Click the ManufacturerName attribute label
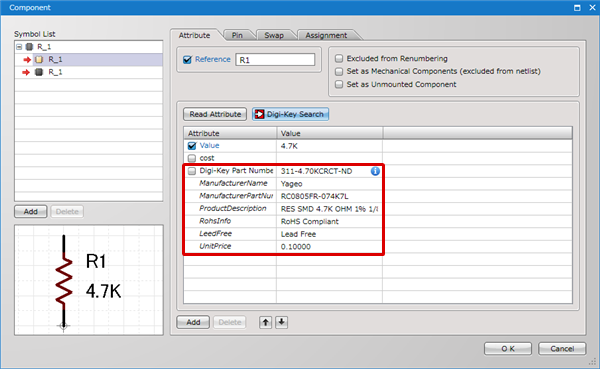Viewport: 600px width, 369px height. click(x=233, y=183)
